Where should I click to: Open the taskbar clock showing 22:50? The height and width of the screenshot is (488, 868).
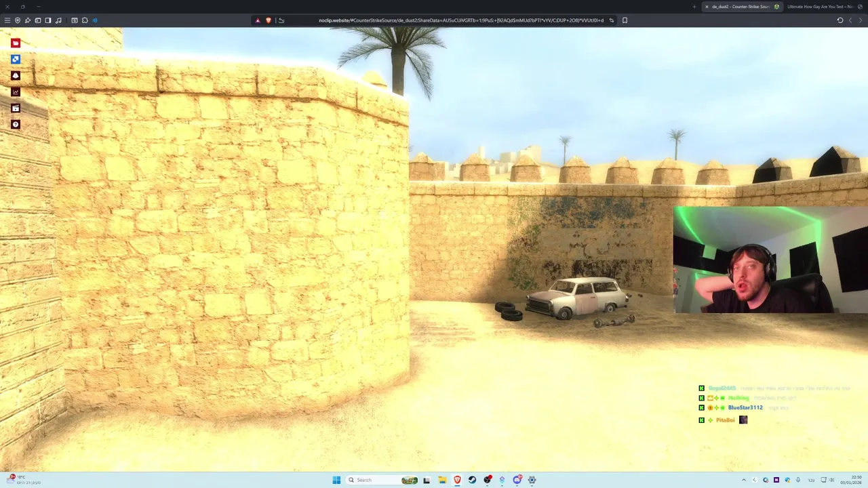point(851,480)
